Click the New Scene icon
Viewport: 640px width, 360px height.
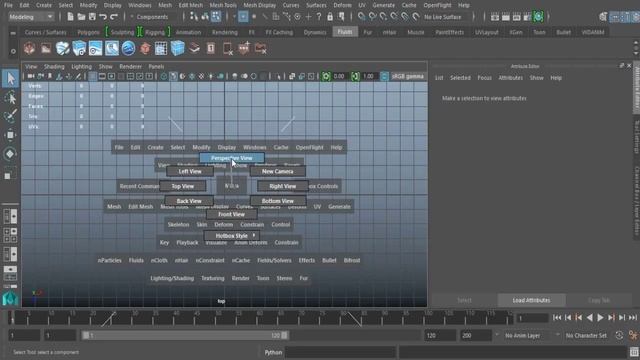pyautogui.click(x=70, y=17)
